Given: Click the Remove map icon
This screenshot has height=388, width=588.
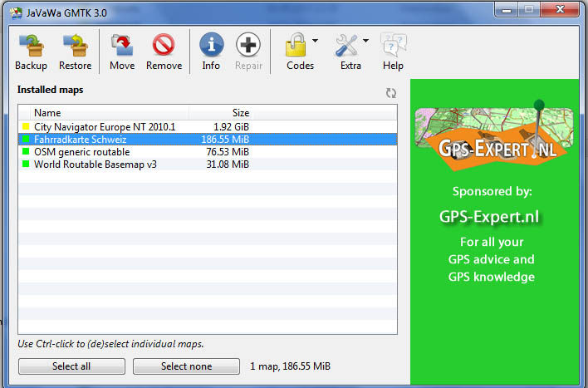Looking at the screenshot, I should coord(164,47).
